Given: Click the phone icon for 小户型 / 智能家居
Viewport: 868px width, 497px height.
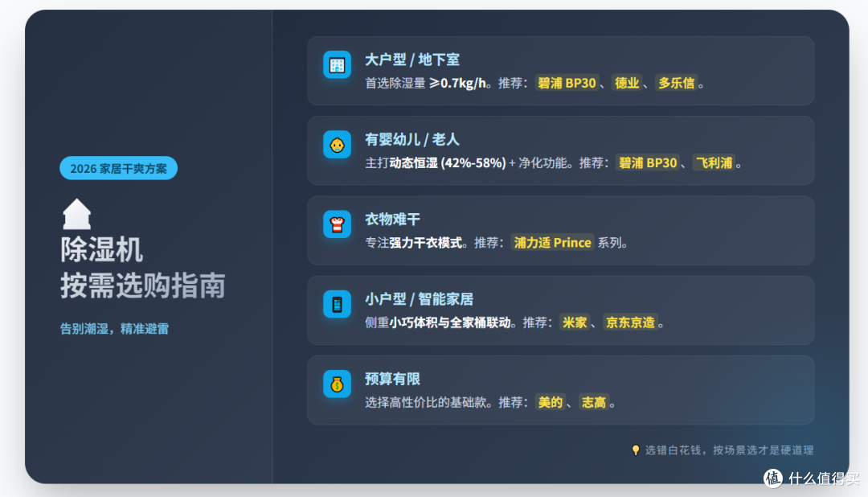Looking at the screenshot, I should (x=337, y=304).
